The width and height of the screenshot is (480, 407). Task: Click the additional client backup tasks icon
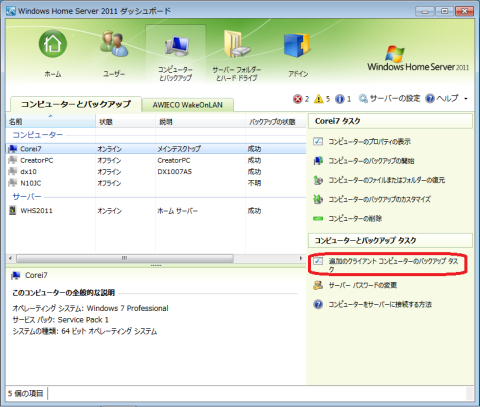(x=318, y=261)
